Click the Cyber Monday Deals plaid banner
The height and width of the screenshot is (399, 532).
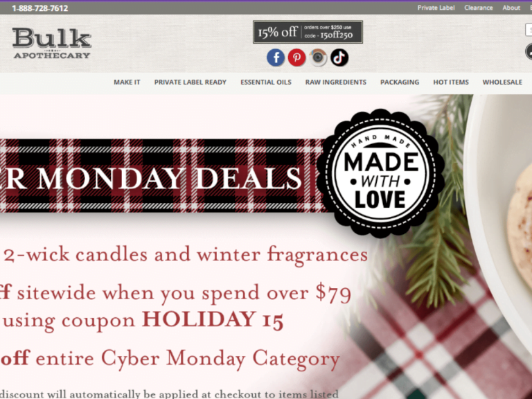(x=161, y=176)
